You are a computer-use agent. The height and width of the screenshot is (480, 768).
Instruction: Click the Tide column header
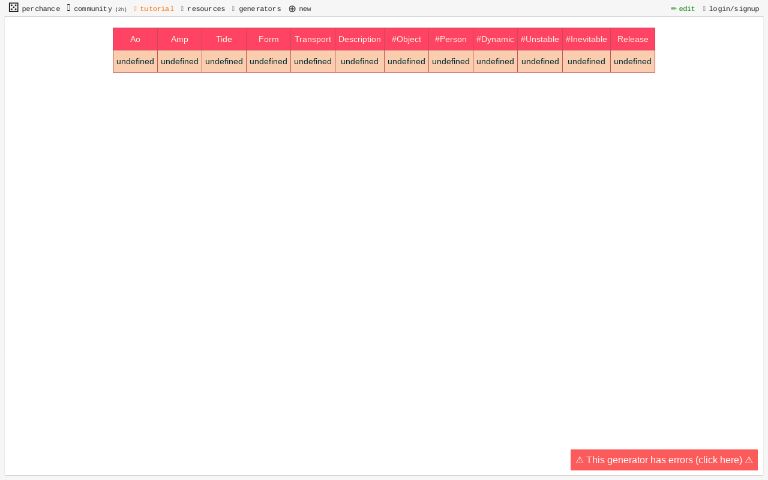[224, 39]
